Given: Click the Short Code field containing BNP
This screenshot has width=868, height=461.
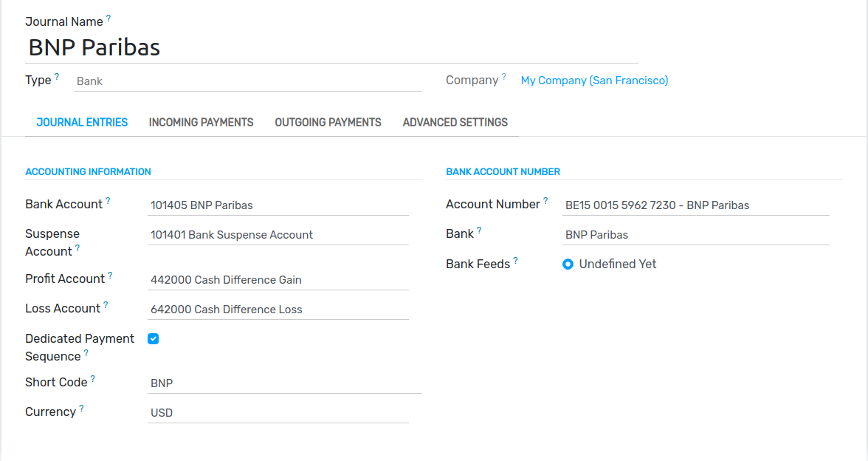Looking at the screenshot, I should 285,383.
